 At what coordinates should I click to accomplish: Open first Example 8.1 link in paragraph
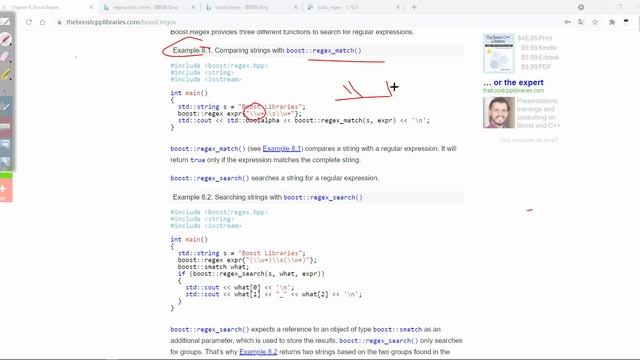click(282, 149)
